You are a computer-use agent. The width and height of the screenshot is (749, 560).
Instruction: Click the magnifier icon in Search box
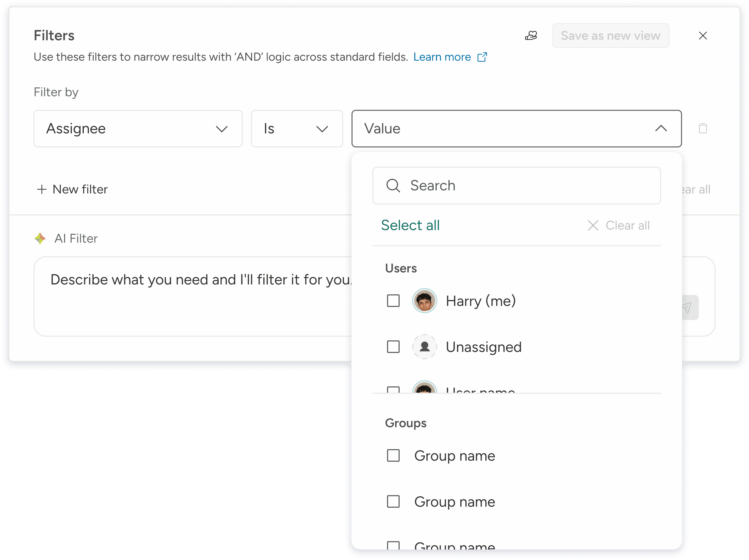[393, 186]
